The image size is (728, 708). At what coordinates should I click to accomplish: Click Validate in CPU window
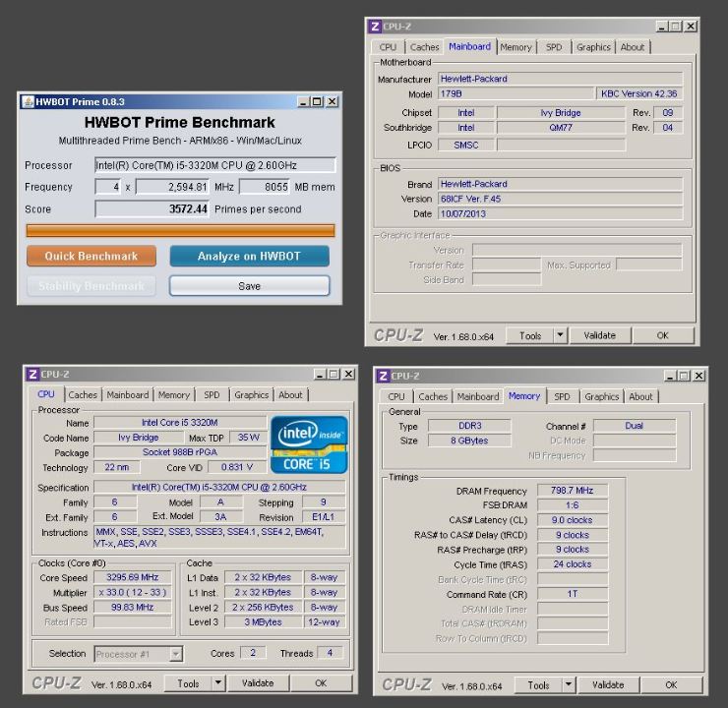pos(258,683)
